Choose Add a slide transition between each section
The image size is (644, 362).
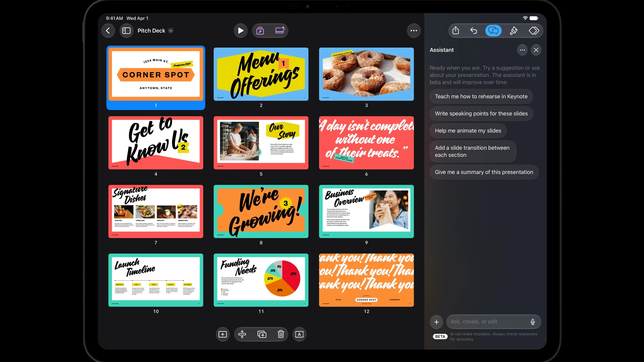[x=473, y=151]
